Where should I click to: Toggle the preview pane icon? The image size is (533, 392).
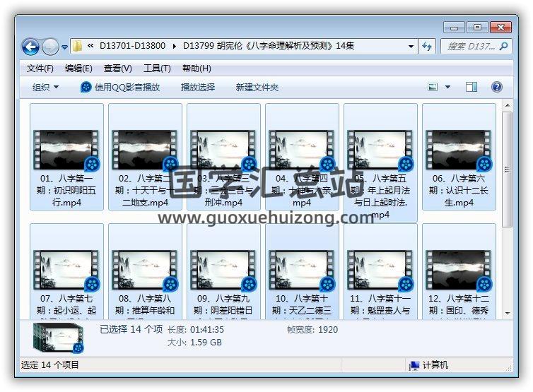pos(471,88)
